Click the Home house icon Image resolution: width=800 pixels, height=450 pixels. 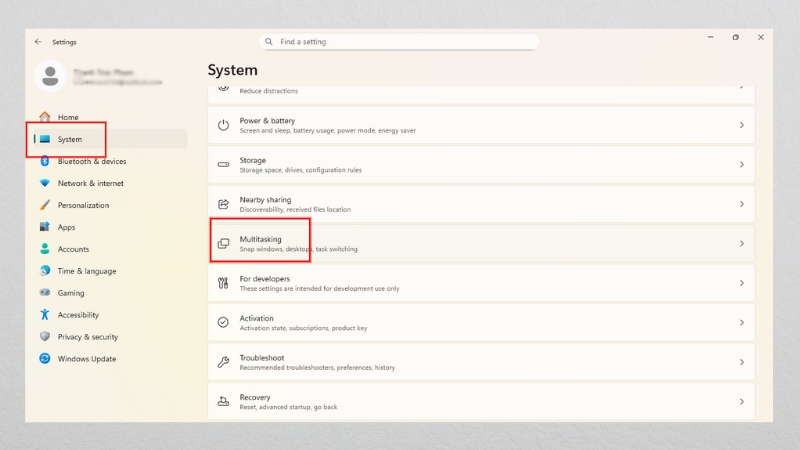45,117
